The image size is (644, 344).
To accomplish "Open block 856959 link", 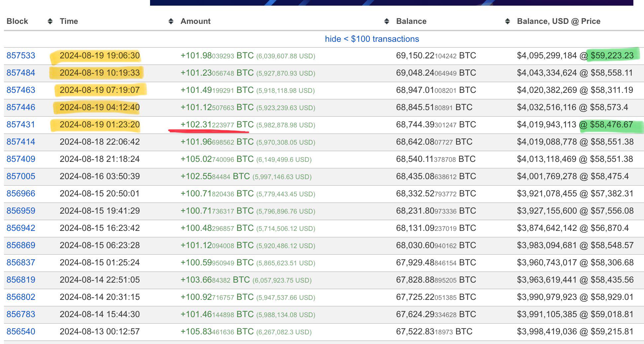I will pos(21,211).
